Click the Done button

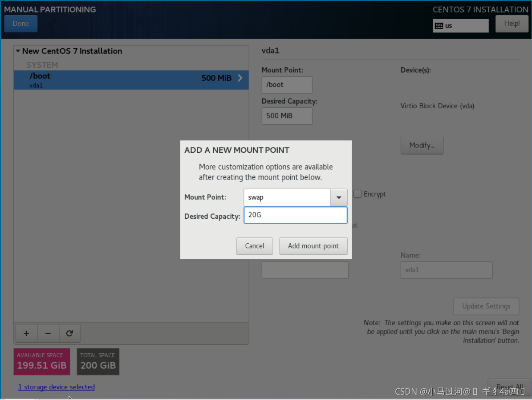[x=20, y=24]
